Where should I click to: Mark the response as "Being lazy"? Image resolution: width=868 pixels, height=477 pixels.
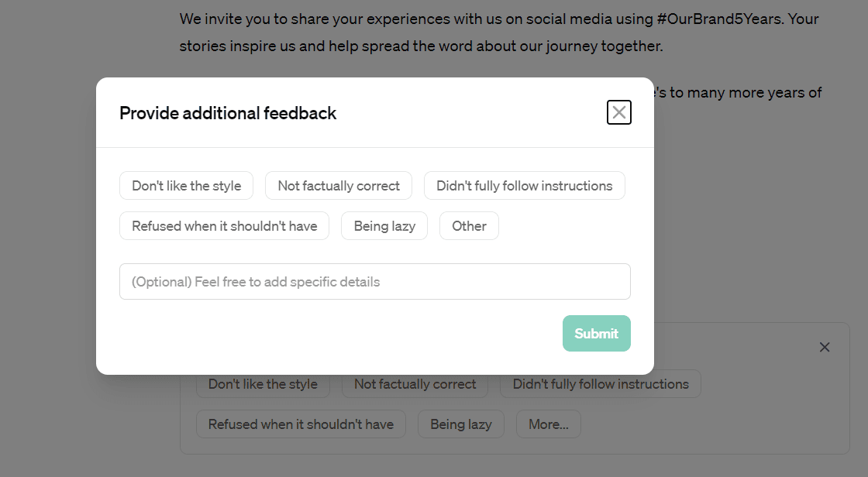pyautogui.click(x=384, y=225)
